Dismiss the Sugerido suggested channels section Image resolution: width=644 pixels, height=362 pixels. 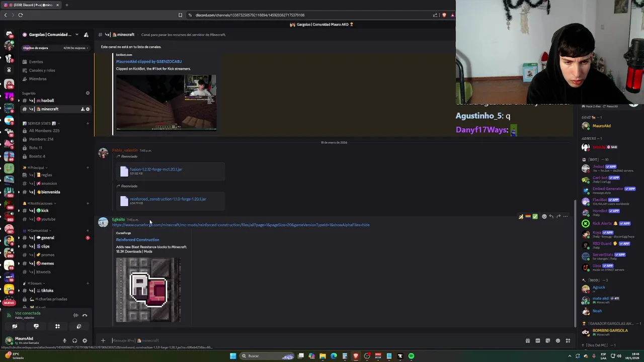[88, 93]
